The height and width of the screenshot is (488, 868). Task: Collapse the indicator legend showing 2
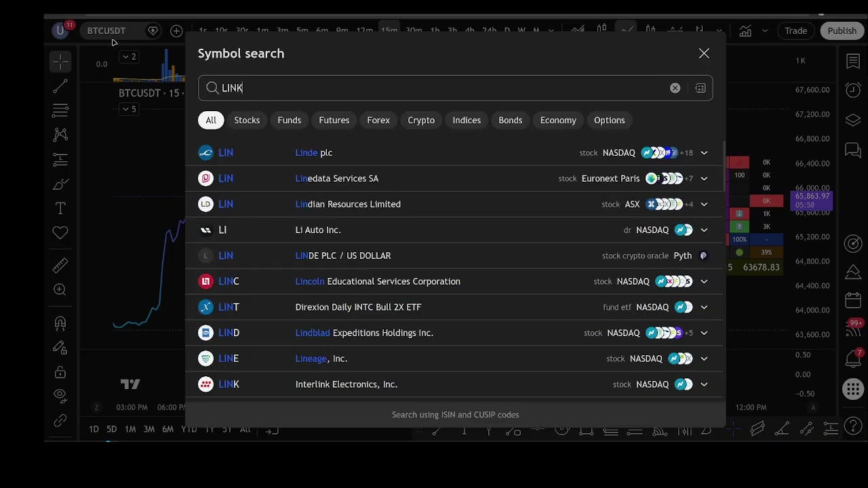tap(128, 57)
